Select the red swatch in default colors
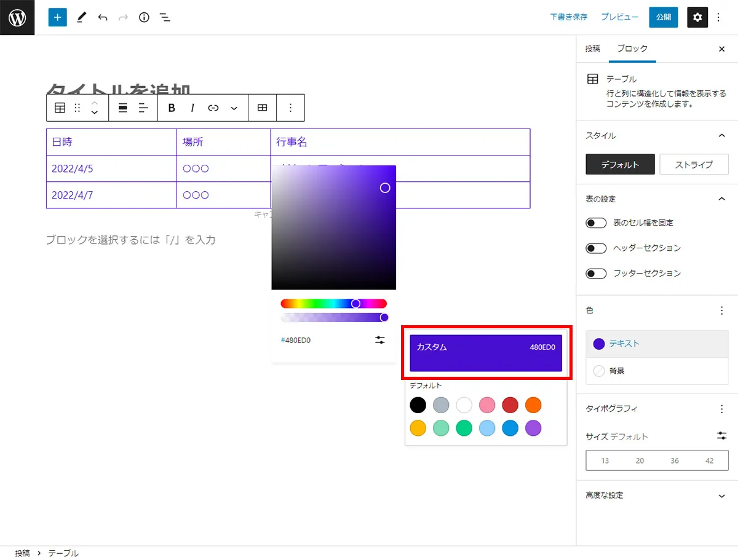Image resolution: width=738 pixels, height=560 pixels. coord(510,404)
